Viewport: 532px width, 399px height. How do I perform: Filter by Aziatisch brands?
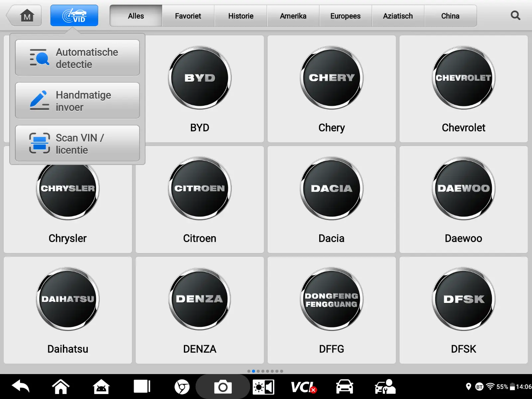click(x=398, y=16)
